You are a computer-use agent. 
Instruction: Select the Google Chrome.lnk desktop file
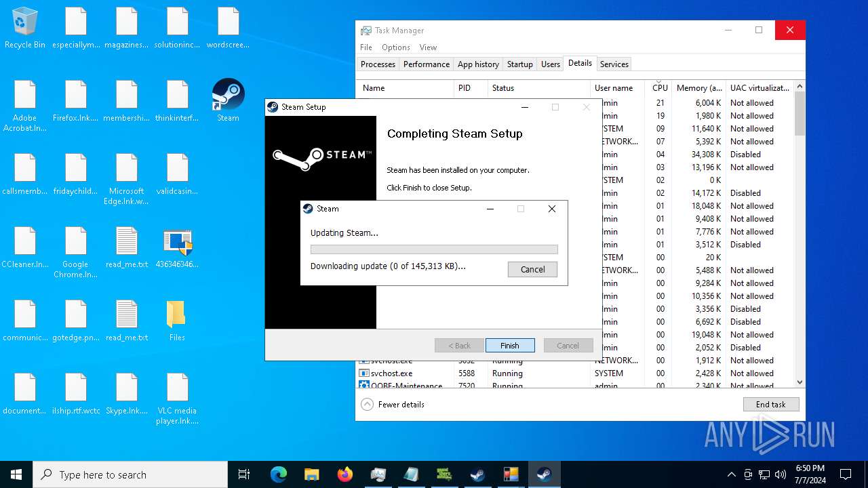76,253
